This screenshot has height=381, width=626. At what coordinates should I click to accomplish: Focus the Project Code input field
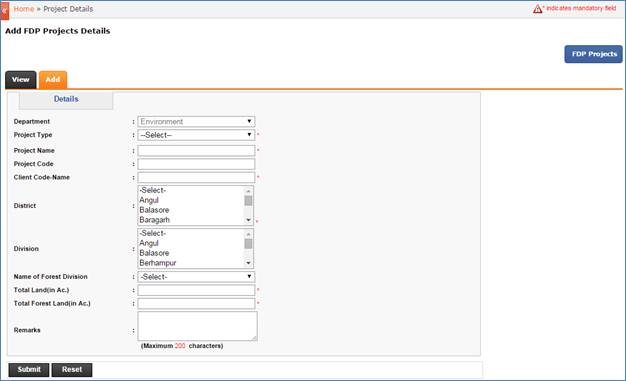tap(196, 164)
